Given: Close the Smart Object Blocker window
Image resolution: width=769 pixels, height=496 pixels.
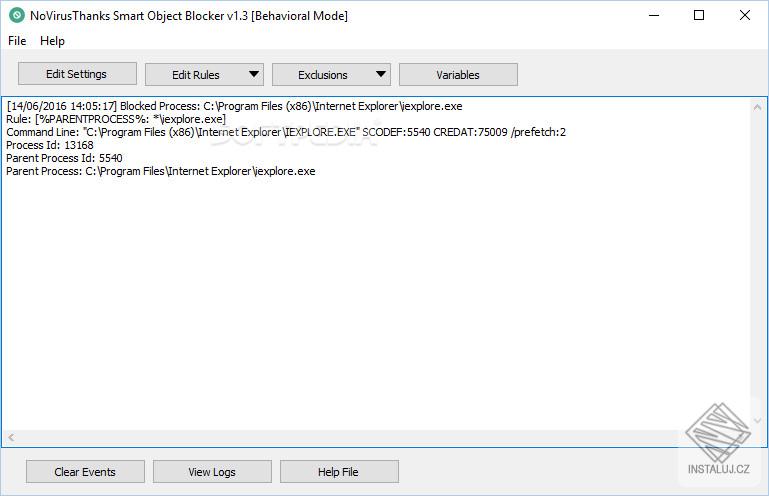Looking at the screenshot, I should click(x=744, y=15).
